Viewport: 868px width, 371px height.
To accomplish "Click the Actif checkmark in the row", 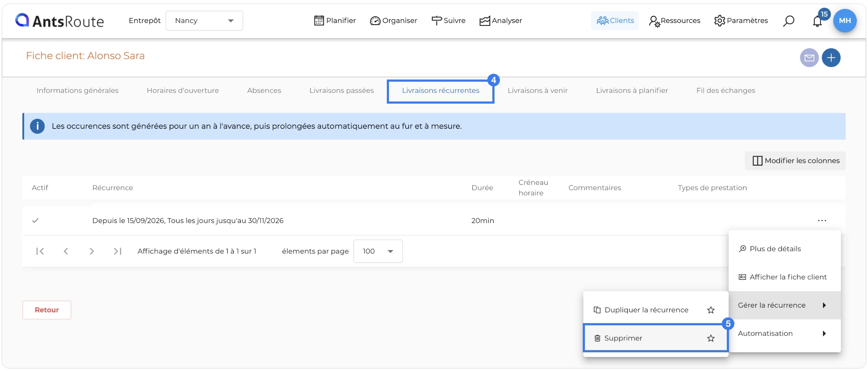I will tap(35, 221).
